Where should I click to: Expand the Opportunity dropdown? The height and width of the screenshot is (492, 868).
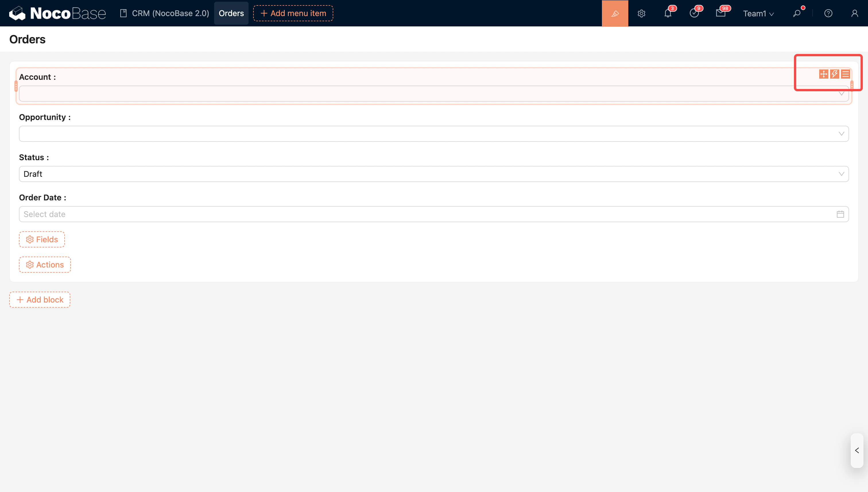433,134
